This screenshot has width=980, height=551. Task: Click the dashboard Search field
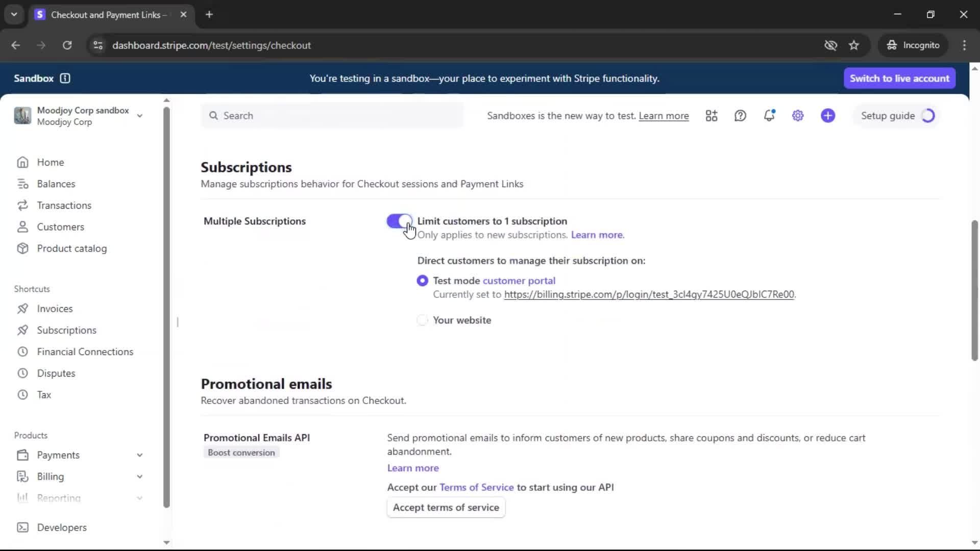pos(332,116)
